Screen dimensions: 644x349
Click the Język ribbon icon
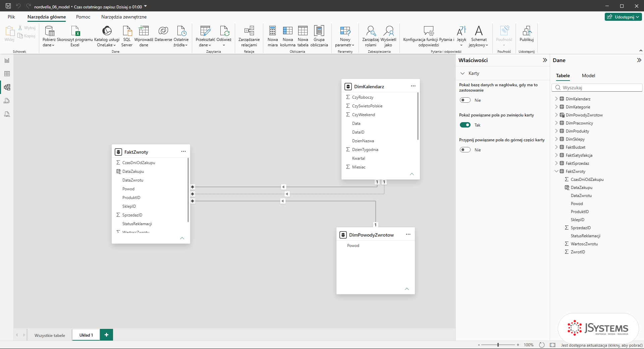pyautogui.click(x=462, y=31)
